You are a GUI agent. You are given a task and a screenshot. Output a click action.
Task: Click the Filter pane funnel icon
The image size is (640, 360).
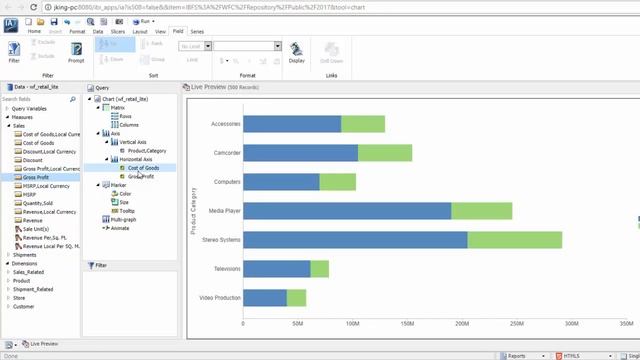point(91,265)
